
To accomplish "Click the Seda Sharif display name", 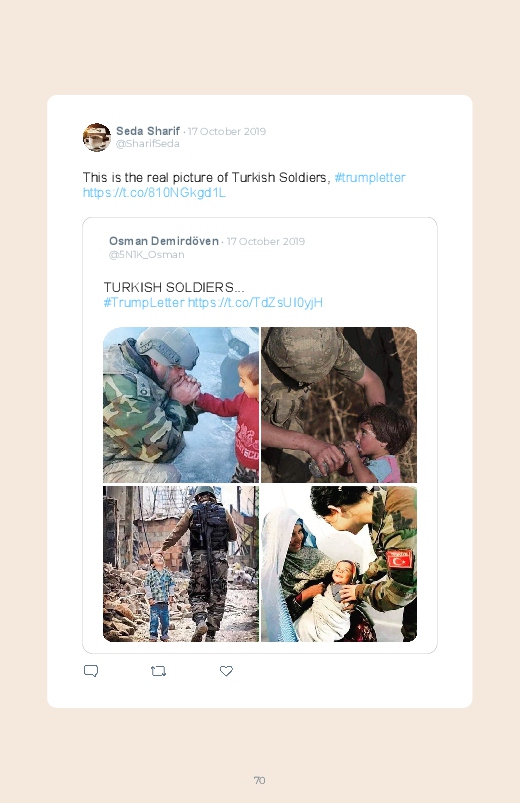I will point(148,131).
